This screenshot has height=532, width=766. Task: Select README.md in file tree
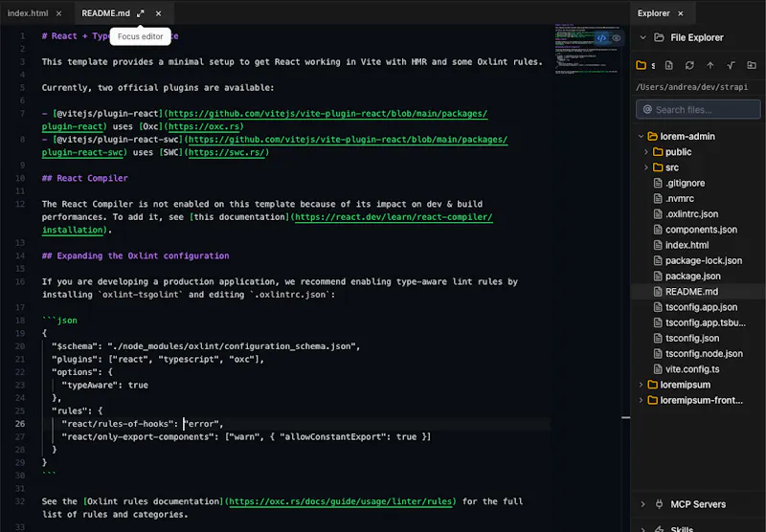coord(691,292)
